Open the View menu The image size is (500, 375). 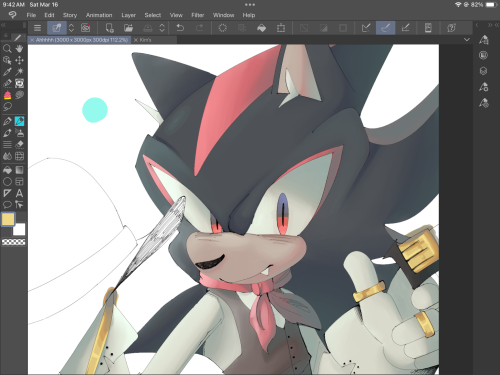click(x=176, y=15)
